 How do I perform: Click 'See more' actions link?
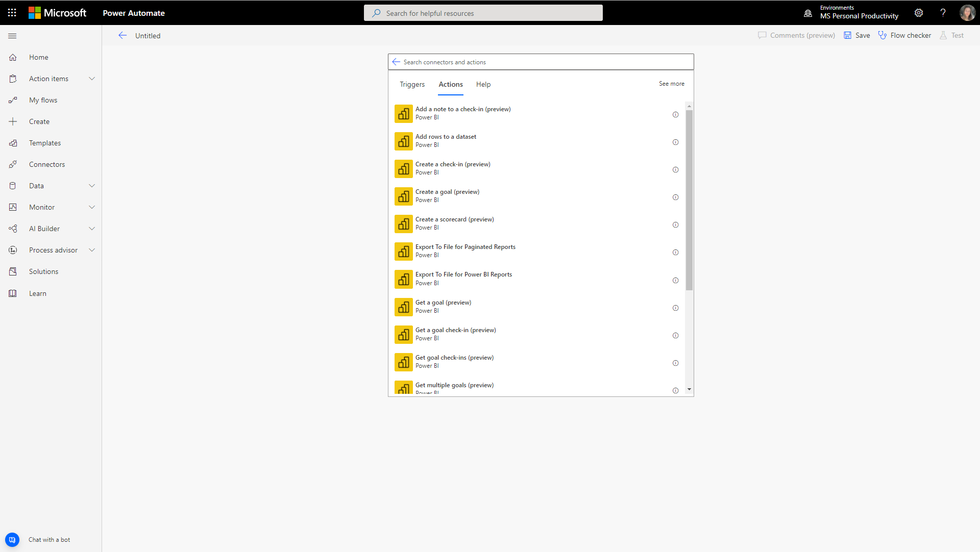pyautogui.click(x=672, y=83)
